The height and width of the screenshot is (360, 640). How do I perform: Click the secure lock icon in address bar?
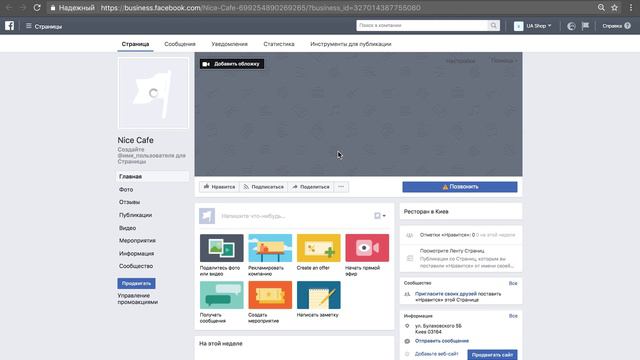coord(53,7)
